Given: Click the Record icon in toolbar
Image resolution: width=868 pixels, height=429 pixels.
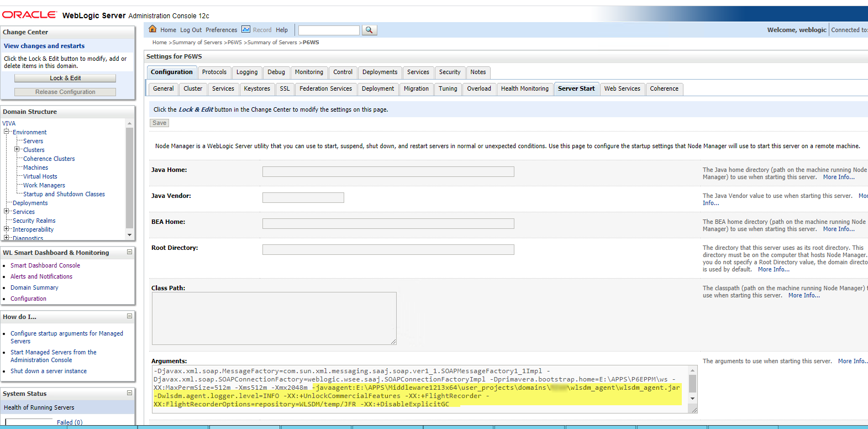Looking at the screenshot, I should pos(246,29).
